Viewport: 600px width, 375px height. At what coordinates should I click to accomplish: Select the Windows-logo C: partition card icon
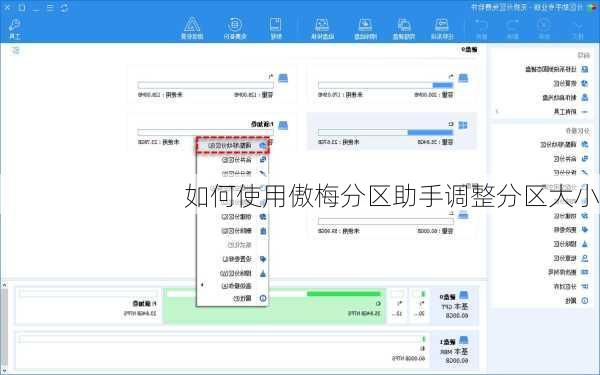click(463, 125)
